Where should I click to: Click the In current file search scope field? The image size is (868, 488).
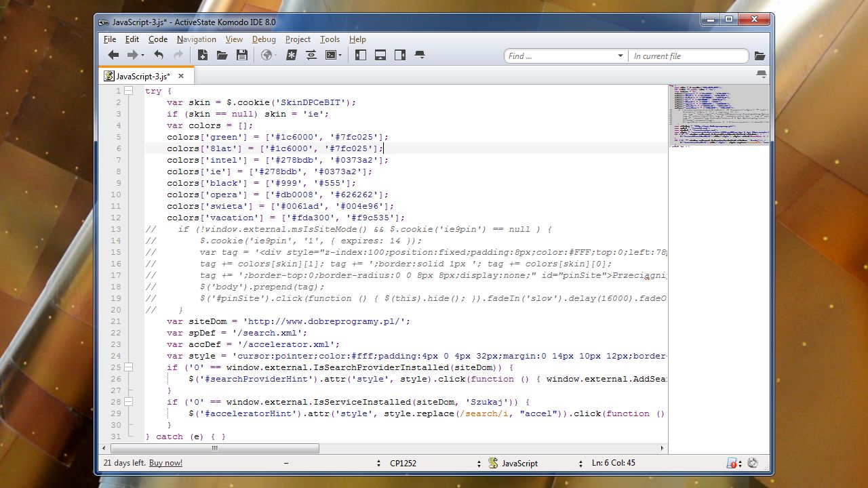(x=688, y=56)
